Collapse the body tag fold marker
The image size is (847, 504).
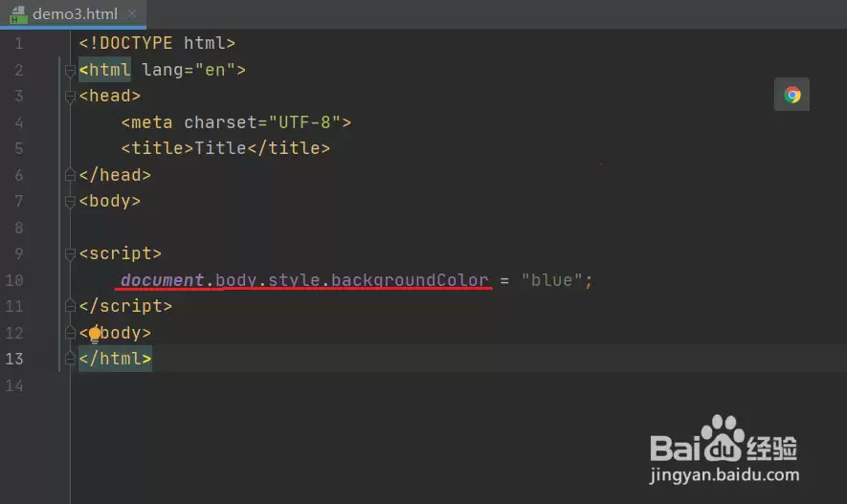tap(70, 202)
